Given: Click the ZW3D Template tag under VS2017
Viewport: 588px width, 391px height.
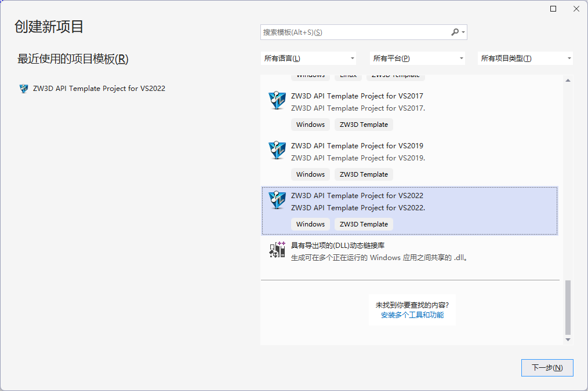Looking at the screenshot, I should click(x=364, y=125).
